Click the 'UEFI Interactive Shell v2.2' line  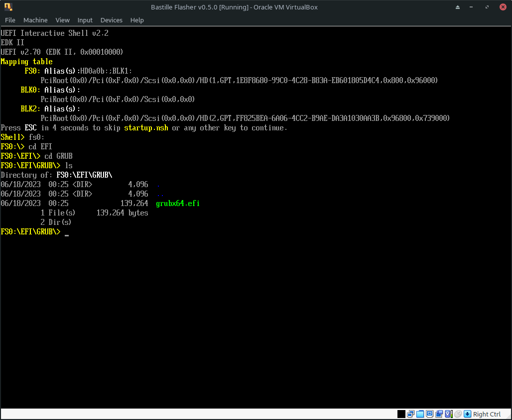[x=54, y=33]
